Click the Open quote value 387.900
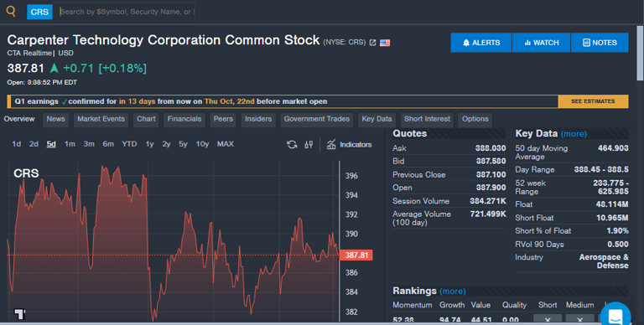Viewport: 644px width, 325px height. pyautogui.click(x=491, y=188)
